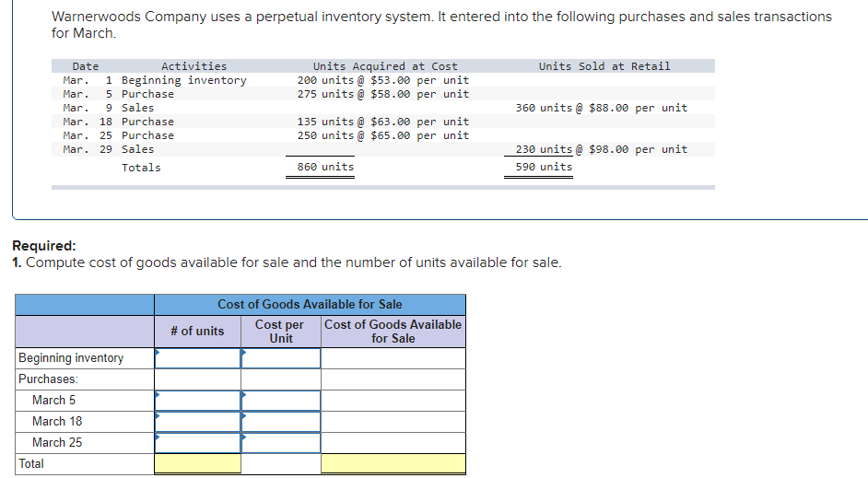
Task: Click 'Beginning inventory' row label in answer table
Action: click(x=71, y=358)
